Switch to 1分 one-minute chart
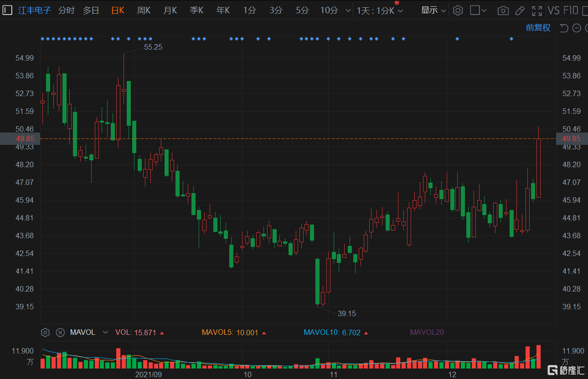The image size is (588, 379). point(249,10)
